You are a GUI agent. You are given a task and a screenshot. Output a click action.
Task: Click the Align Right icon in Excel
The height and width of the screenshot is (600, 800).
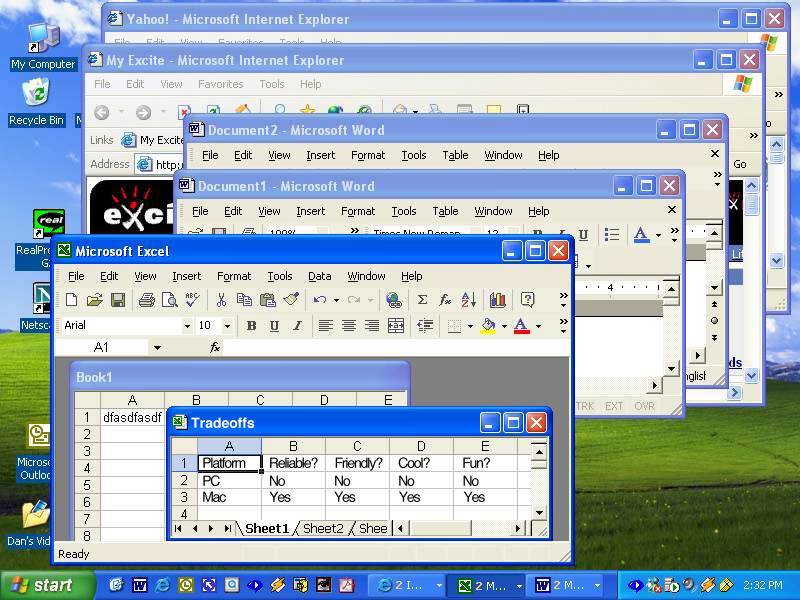tap(372, 326)
